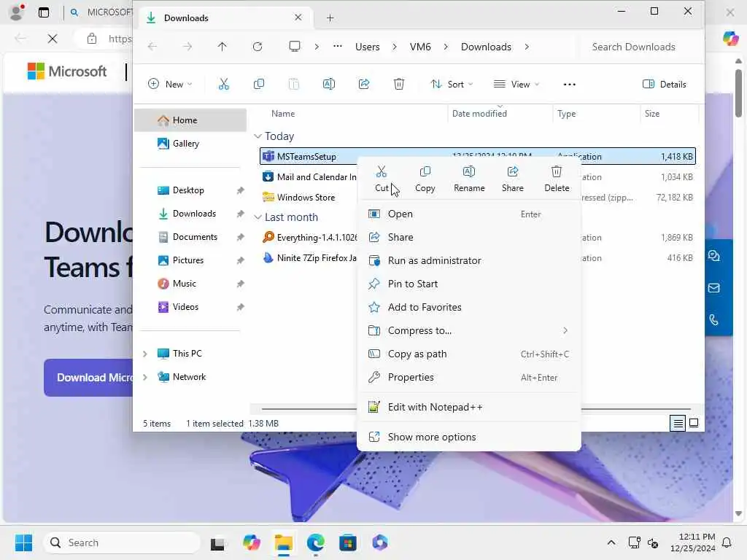Click Rename icon in context menu

click(469, 179)
